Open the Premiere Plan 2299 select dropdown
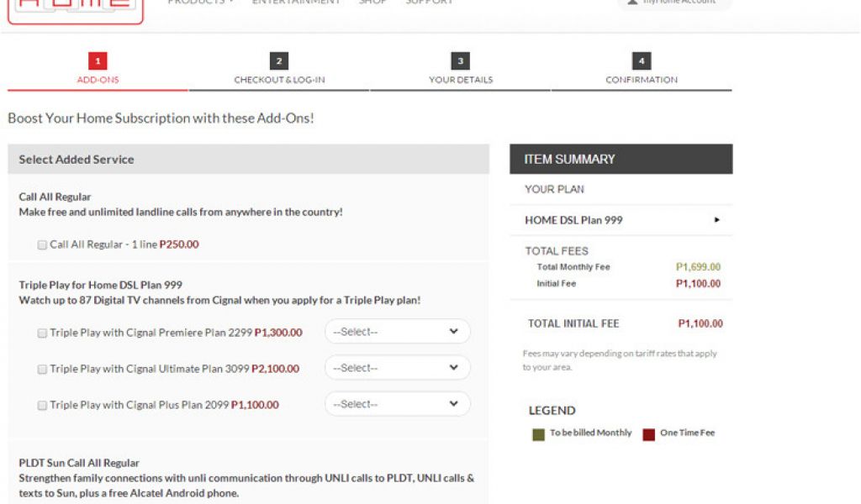Screen dimensions: 861x504 (x=397, y=332)
